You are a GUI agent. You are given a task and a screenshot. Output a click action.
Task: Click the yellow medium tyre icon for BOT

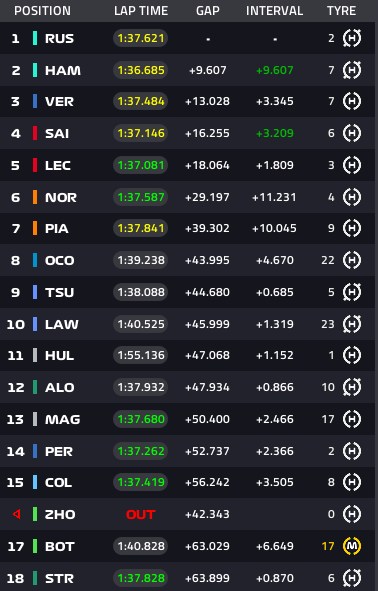point(352,546)
